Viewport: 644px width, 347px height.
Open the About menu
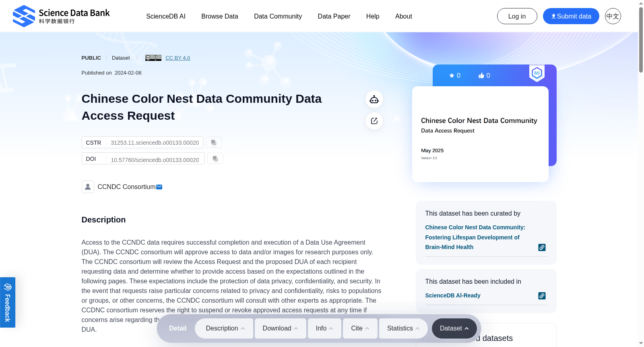point(404,16)
